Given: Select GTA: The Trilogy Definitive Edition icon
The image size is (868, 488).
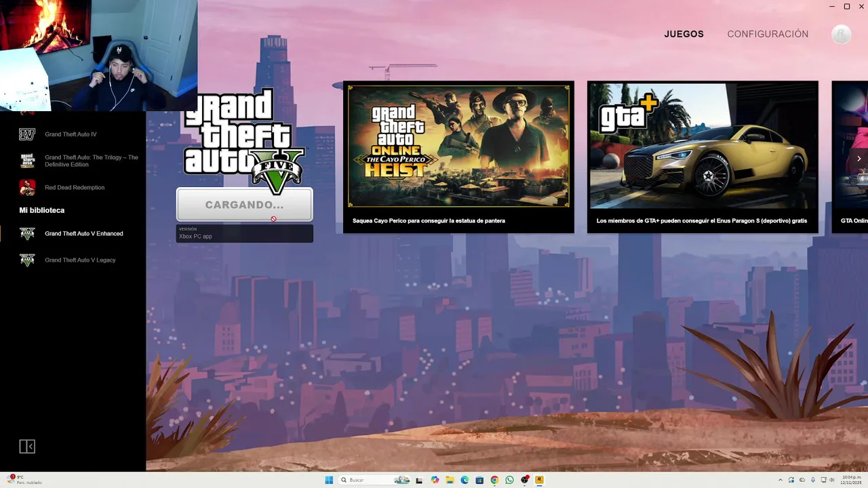Looking at the screenshot, I should click(x=27, y=161).
